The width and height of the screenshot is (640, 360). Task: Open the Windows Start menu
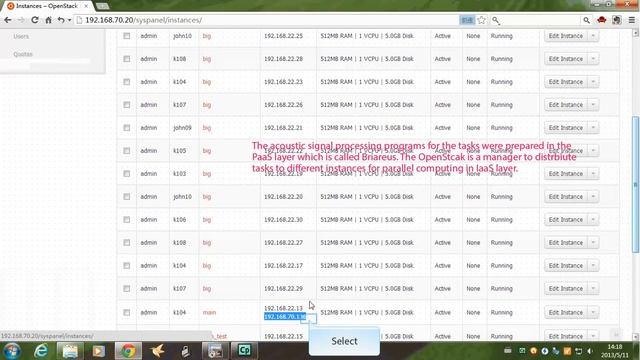click(x=11, y=351)
